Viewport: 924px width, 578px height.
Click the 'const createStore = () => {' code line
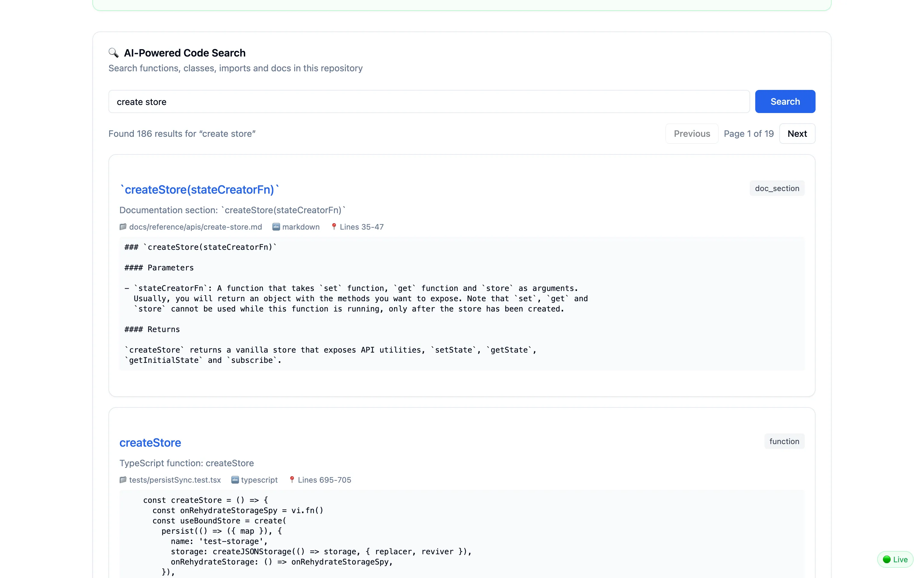click(x=205, y=500)
